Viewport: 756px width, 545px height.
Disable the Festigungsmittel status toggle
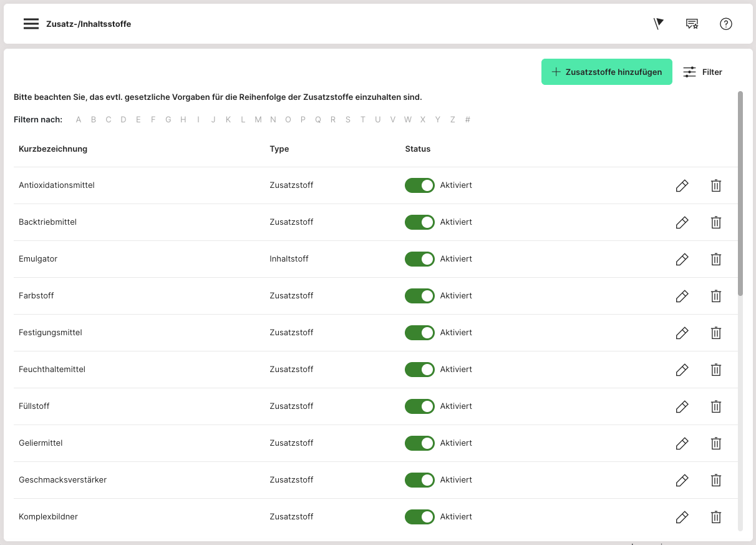(x=420, y=333)
